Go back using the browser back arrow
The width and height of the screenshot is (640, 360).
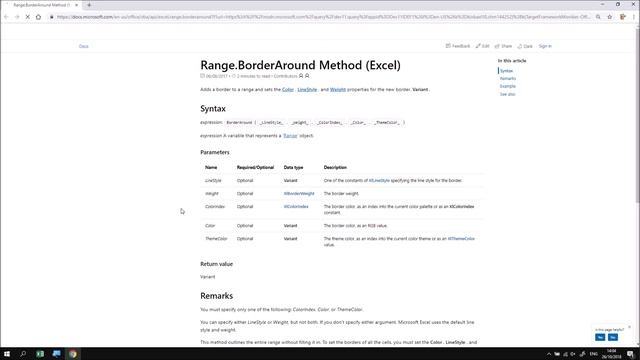point(6,17)
